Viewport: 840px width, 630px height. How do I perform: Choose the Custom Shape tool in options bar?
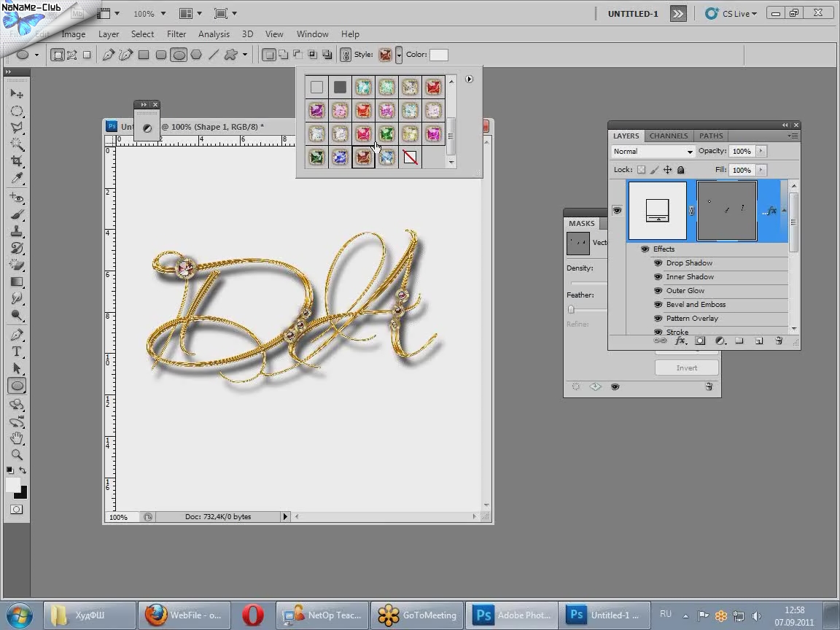(231, 55)
